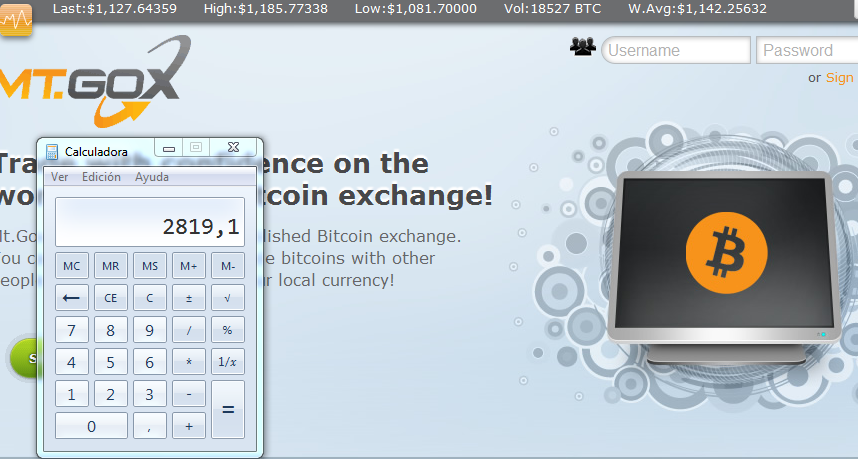
Task: Click the decimal comma button
Action: 149,426
